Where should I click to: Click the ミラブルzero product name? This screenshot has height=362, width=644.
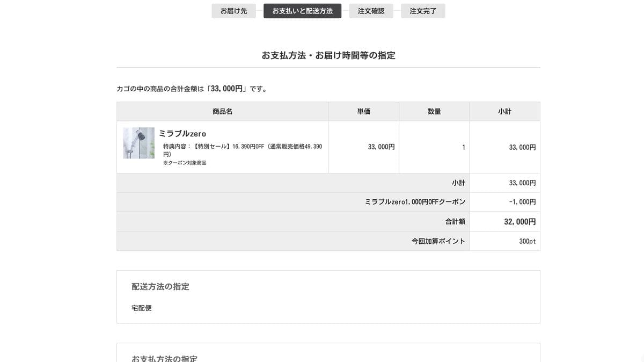(x=182, y=133)
